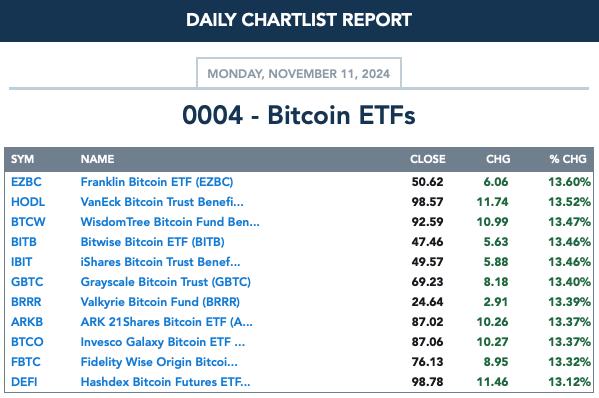This screenshot has height=398, width=599.
Task: Click the CLOSE column header
Action: [x=428, y=159]
